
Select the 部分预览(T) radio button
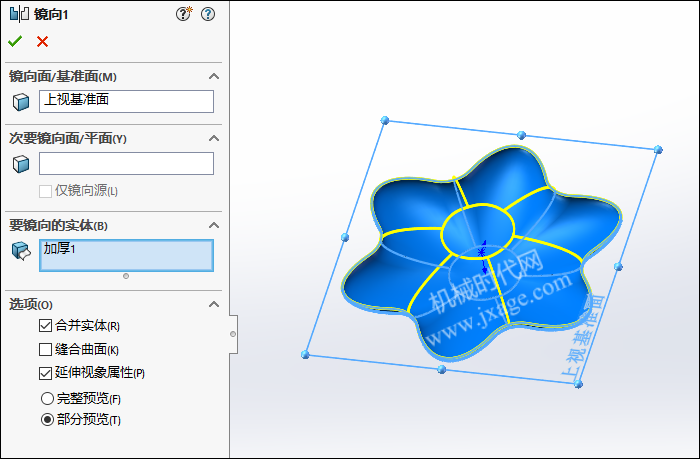pyautogui.click(x=47, y=420)
